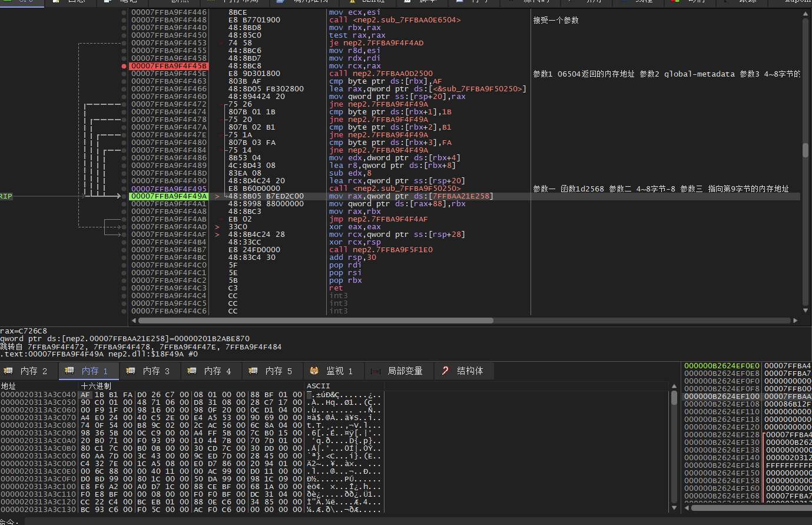Image resolution: width=812 pixels, height=525 pixels.
Task: Click the 局部变量 locals icon
Action: pos(375,371)
